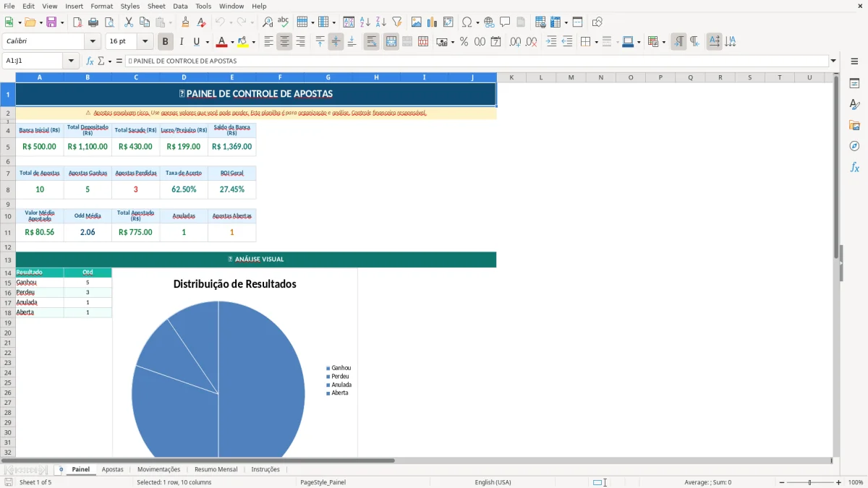Click Insert Comment icon
The width and height of the screenshot is (868, 488).
(x=505, y=22)
